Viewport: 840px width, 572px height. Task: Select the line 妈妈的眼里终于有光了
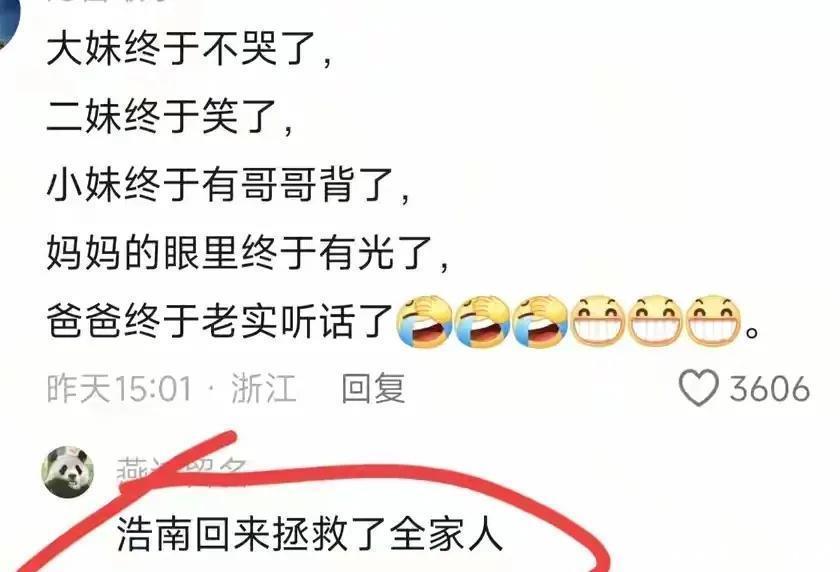(246, 253)
